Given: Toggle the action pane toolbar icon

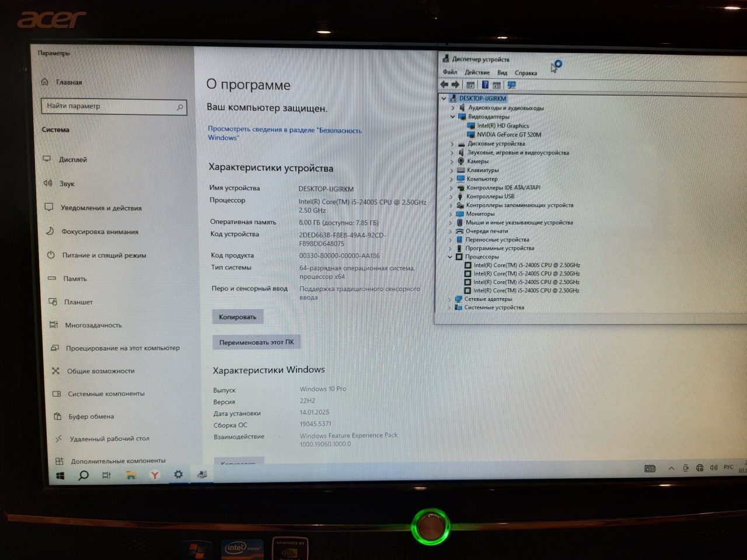Looking at the screenshot, I should pos(497,85).
